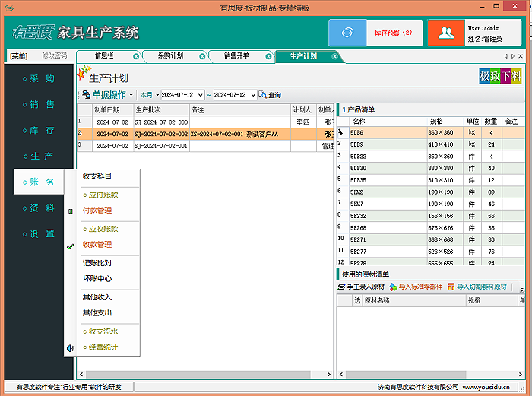Click the blue message chat icon
The image size is (532, 396).
tap(347, 33)
